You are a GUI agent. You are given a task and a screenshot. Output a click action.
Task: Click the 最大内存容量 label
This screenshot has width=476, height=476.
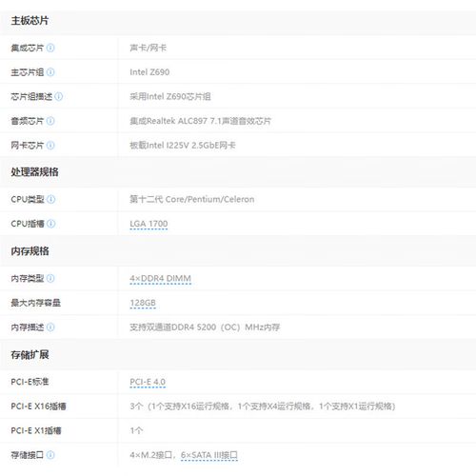[35, 303]
